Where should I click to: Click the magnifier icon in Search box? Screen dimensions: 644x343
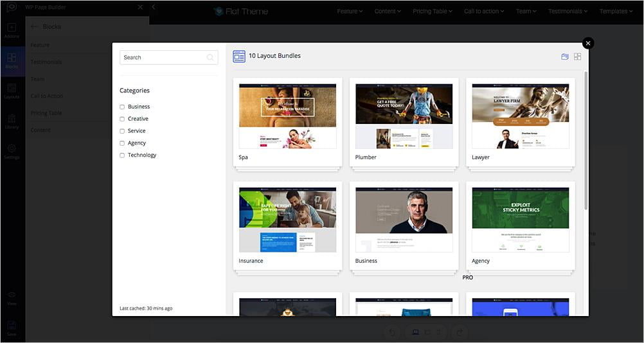click(x=210, y=58)
